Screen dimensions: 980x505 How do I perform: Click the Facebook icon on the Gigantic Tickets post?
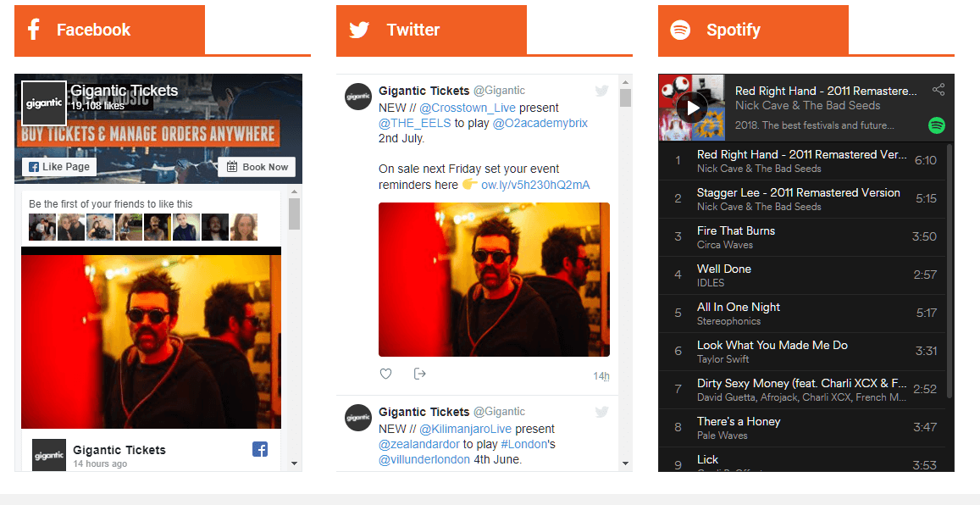pyautogui.click(x=260, y=450)
